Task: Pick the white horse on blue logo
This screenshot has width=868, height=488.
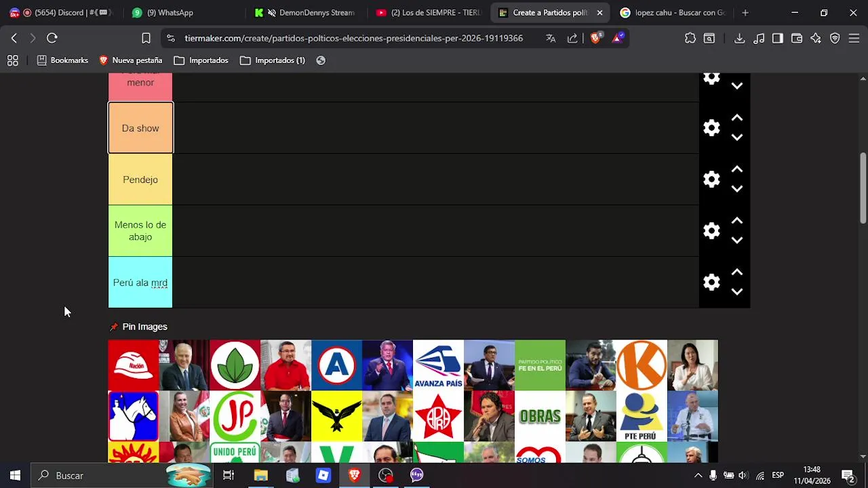Action: pyautogui.click(x=134, y=416)
